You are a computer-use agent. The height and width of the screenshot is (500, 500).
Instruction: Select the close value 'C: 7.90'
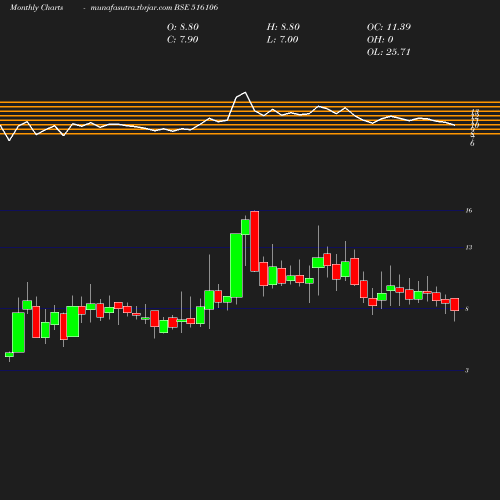pyautogui.click(x=182, y=39)
